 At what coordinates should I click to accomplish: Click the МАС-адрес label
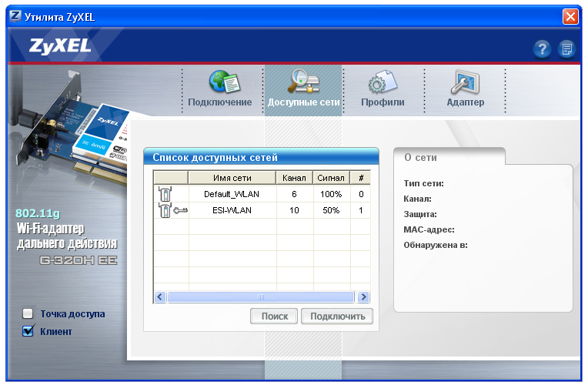tap(429, 229)
